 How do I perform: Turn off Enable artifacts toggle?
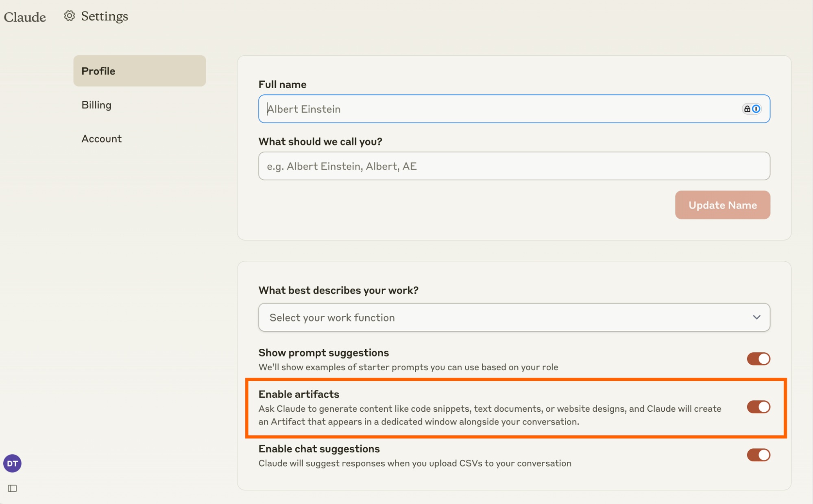758,407
